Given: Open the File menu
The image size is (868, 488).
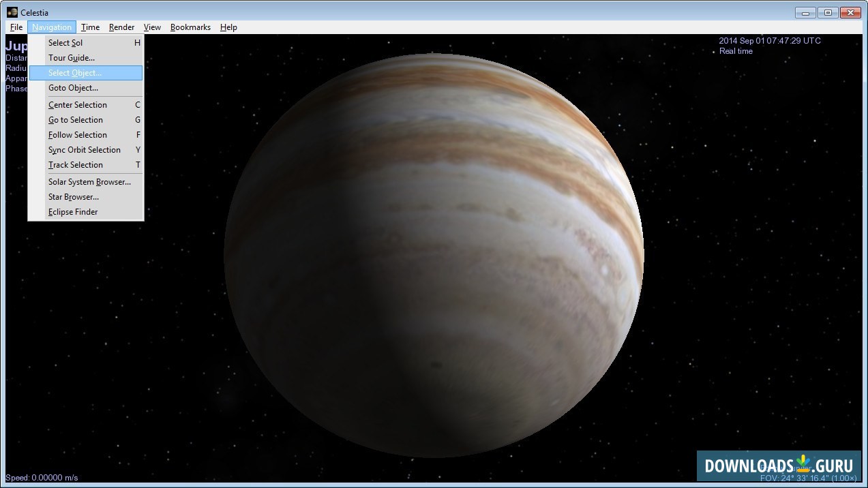Looking at the screenshot, I should click(16, 27).
